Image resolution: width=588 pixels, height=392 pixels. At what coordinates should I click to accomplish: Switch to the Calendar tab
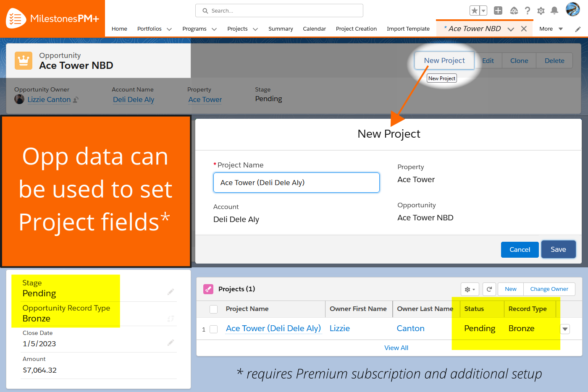(x=314, y=29)
